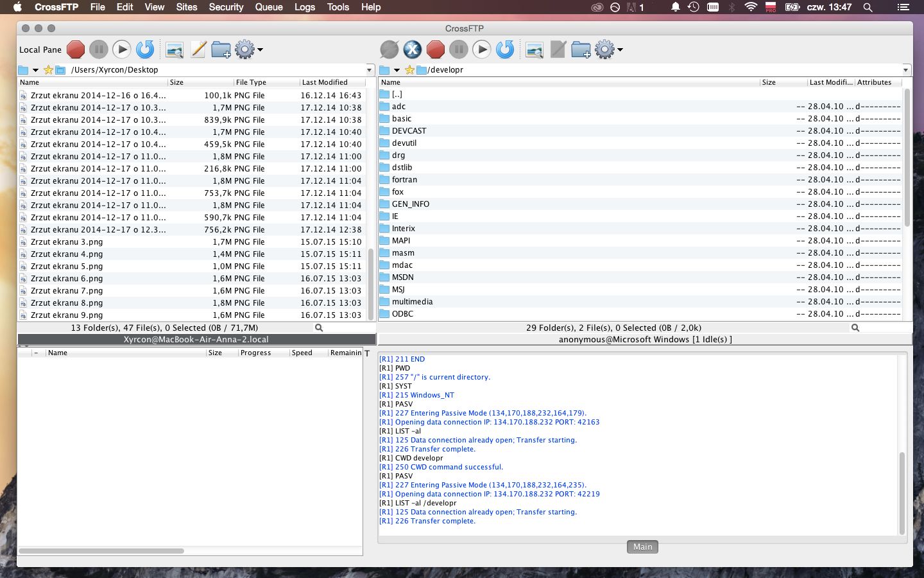The image size is (924, 578).
Task: Open the Tools menu
Action: [338, 7]
